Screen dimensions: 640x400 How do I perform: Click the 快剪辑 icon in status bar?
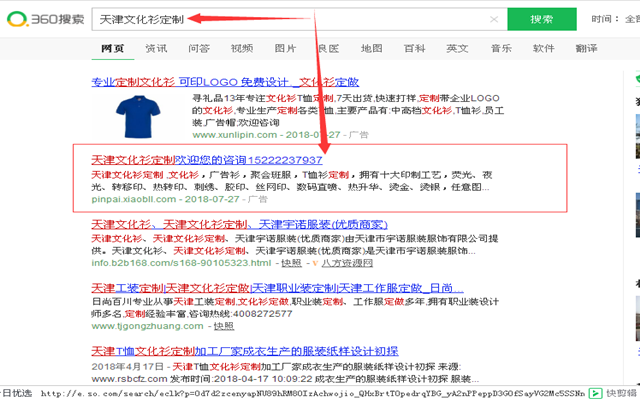[596, 393]
